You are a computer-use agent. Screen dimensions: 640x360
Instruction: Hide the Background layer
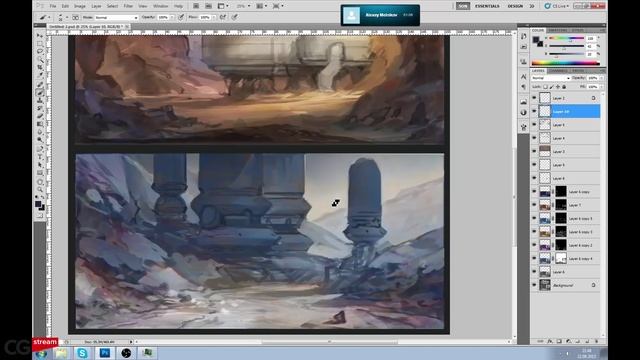(x=534, y=285)
